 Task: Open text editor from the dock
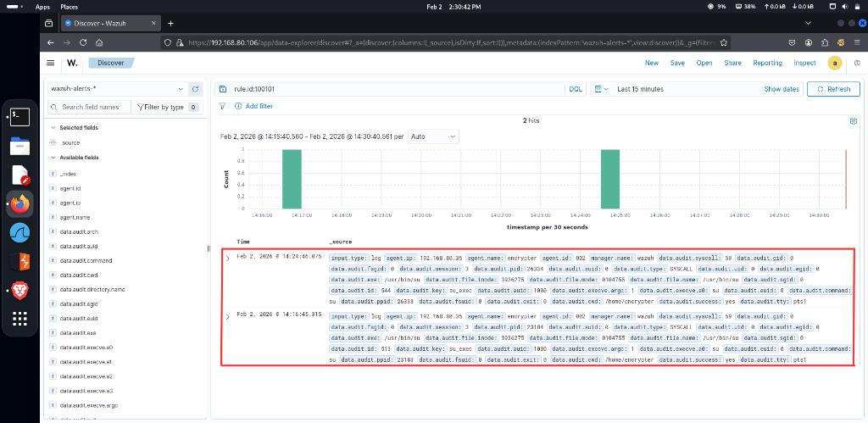click(20, 175)
